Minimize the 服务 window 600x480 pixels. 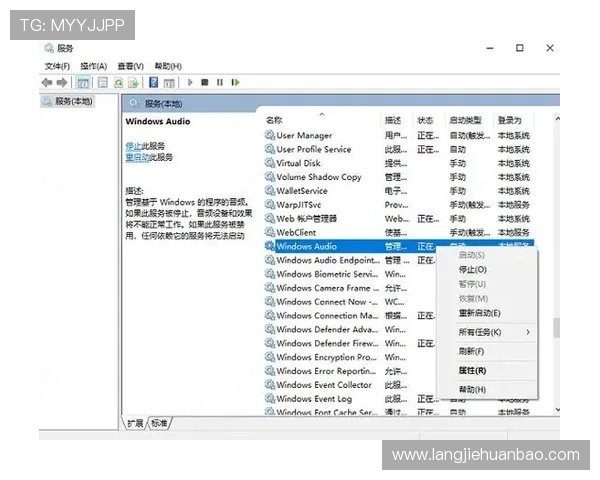[x=490, y=48]
